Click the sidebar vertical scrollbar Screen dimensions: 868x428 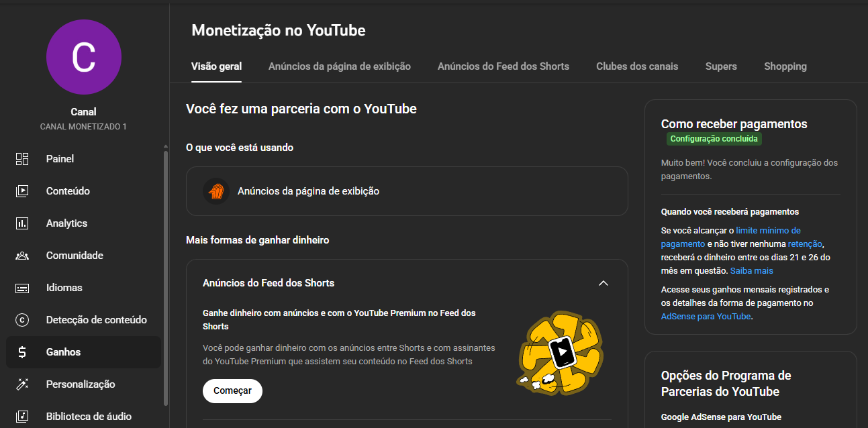[x=166, y=278]
